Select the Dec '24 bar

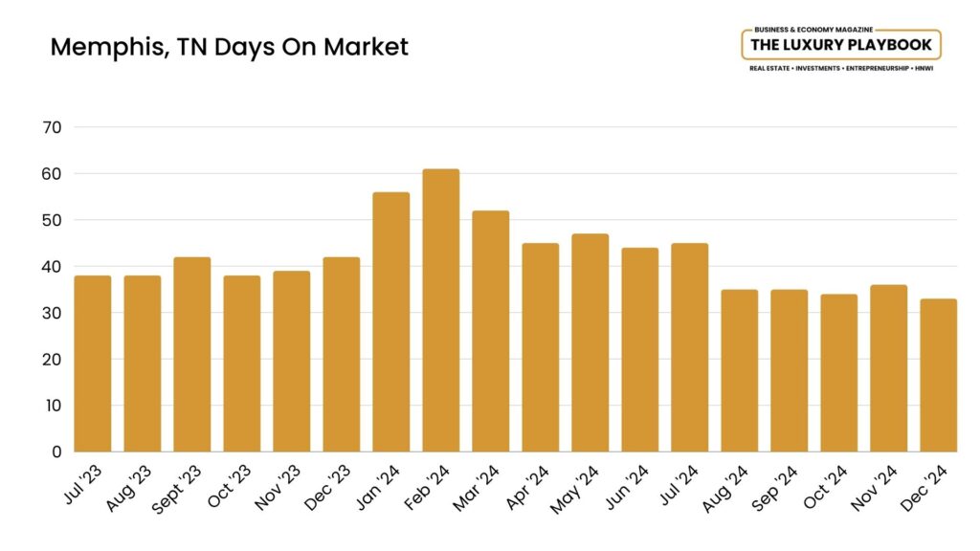point(939,375)
